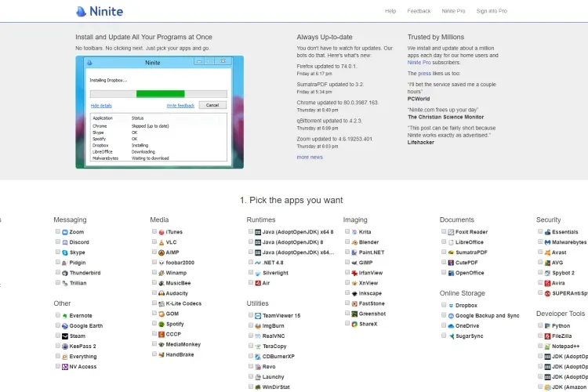588x392 pixels.
Task: Click the Spotify app icon
Action: [x=162, y=324]
